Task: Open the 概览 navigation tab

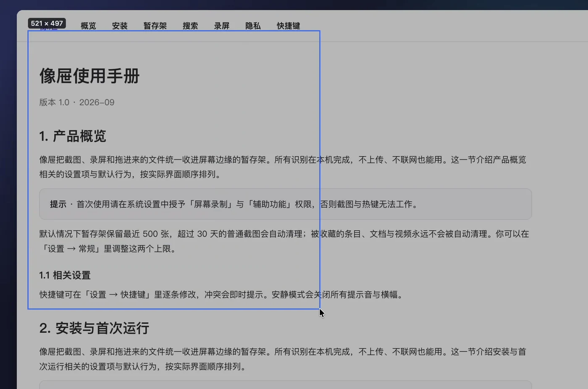Action: pos(88,26)
